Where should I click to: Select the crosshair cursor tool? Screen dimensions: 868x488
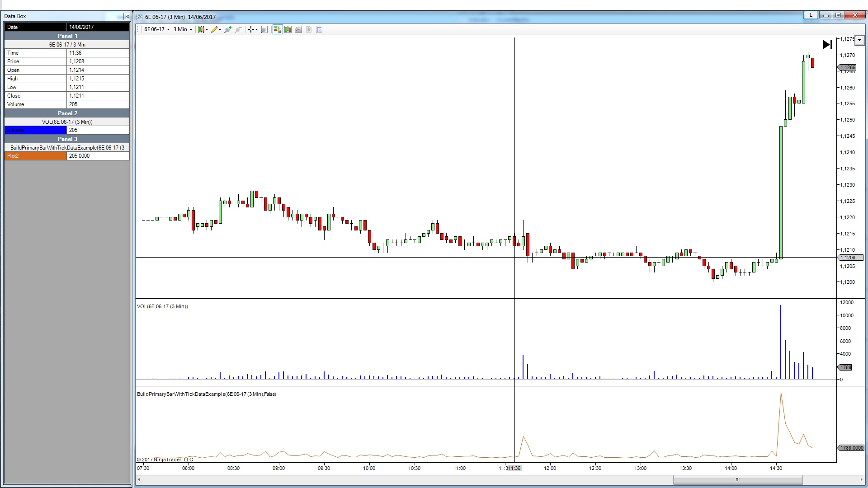tap(251, 29)
